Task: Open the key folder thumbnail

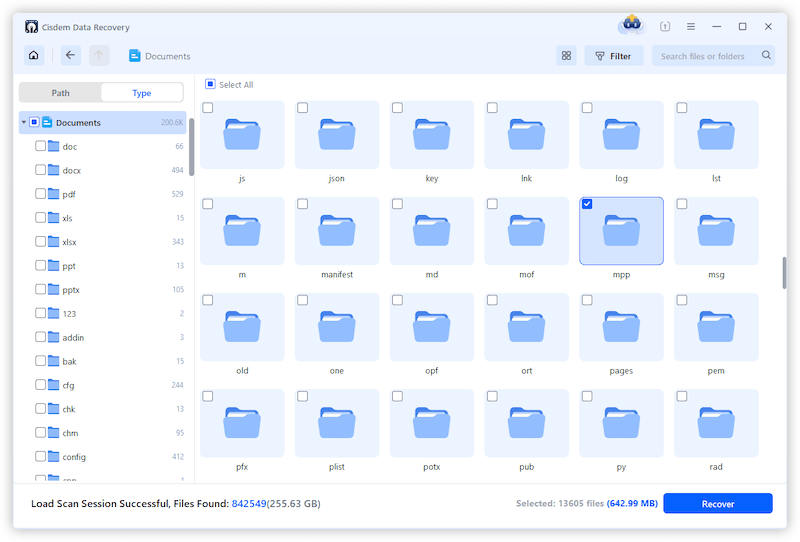Action: [x=432, y=135]
